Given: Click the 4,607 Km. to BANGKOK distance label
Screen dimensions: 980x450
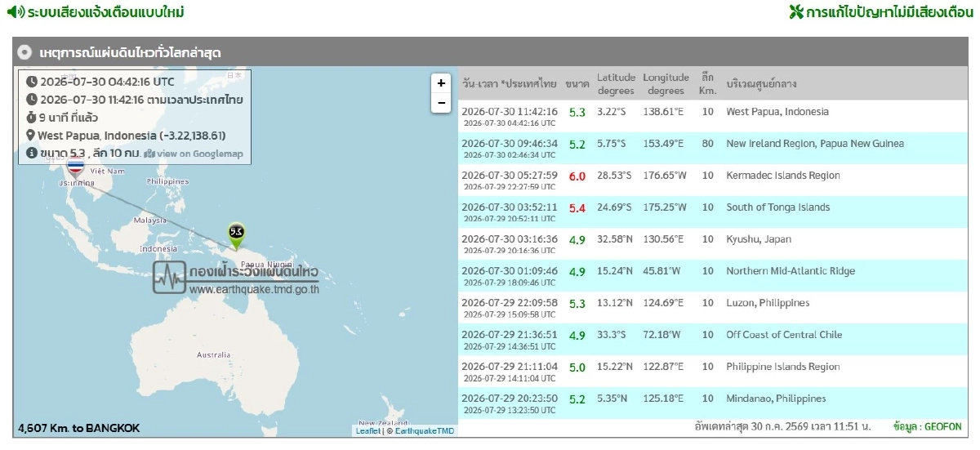Looking at the screenshot, I should click(78, 428).
